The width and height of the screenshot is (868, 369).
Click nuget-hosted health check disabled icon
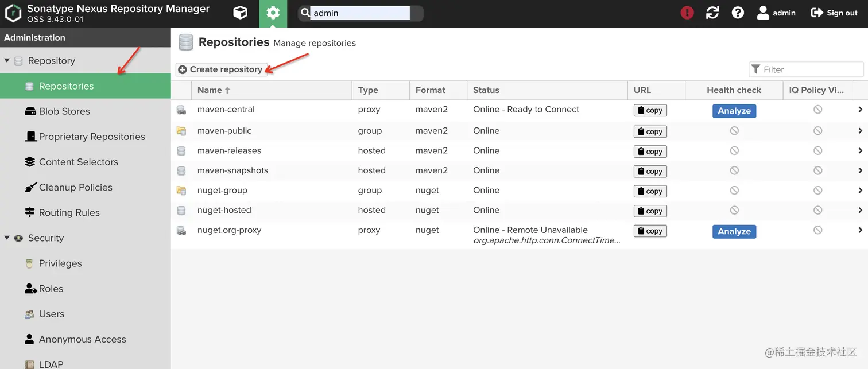coord(734,210)
